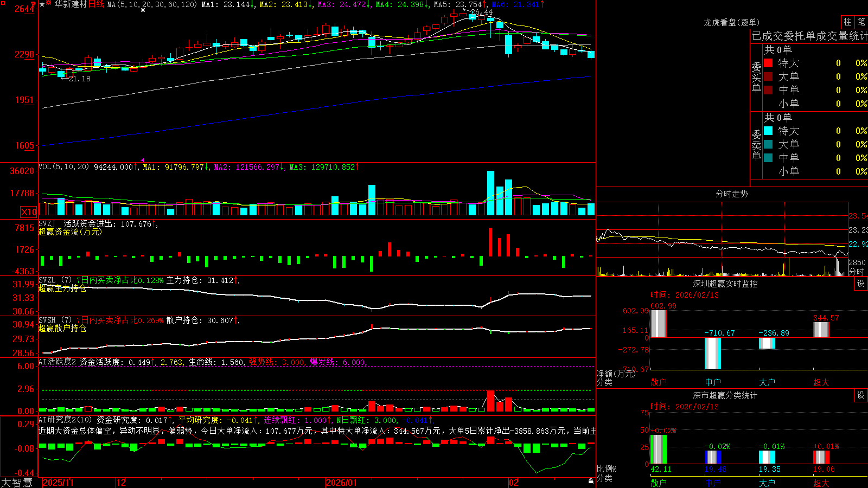Click the 分时走势 panel title
Image resolution: width=868 pixels, height=488 pixels.
pyautogui.click(x=732, y=194)
